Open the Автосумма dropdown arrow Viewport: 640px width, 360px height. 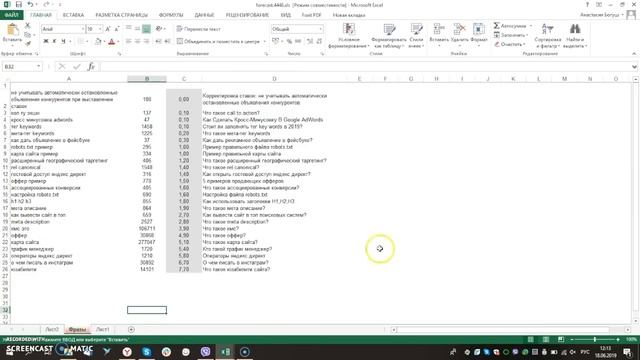click(x=531, y=26)
